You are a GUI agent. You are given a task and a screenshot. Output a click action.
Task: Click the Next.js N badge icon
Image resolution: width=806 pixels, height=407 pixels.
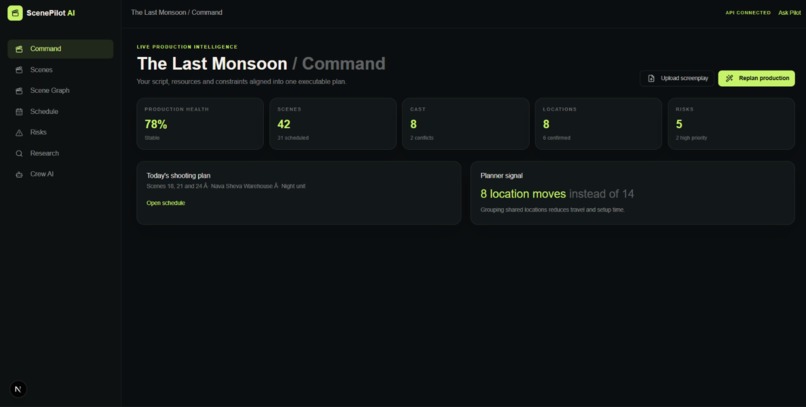point(18,389)
